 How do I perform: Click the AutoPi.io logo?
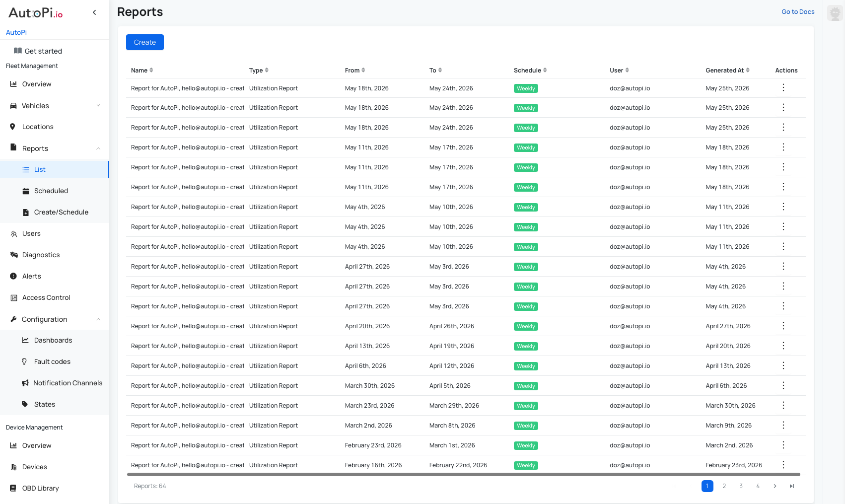click(36, 13)
